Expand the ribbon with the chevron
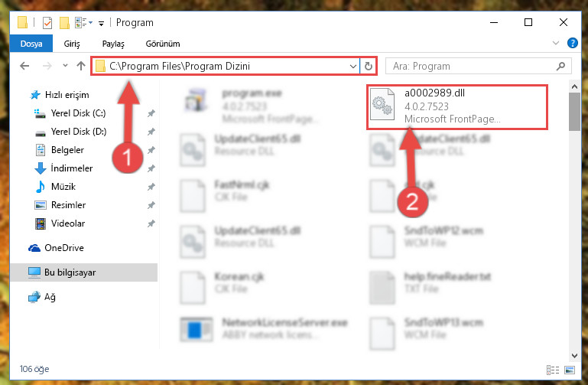Viewport: 588px width, 385px height. click(556, 43)
